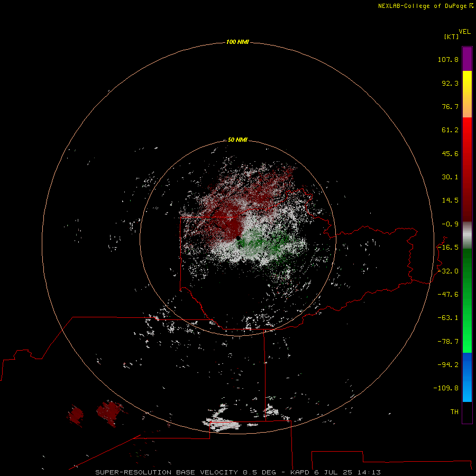Click the Super-Resolution Base Velocity caption

[x=238, y=472]
